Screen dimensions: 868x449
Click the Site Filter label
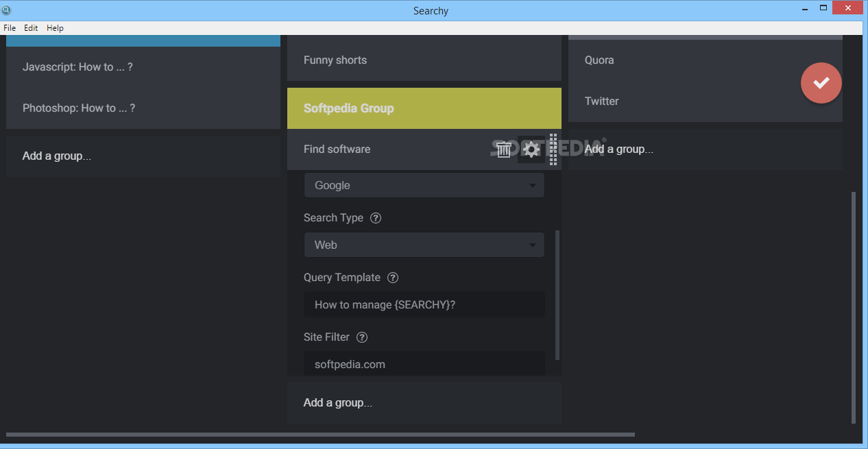click(x=326, y=337)
